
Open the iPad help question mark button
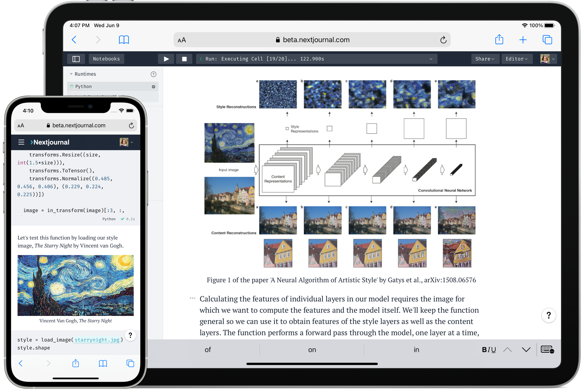point(548,315)
